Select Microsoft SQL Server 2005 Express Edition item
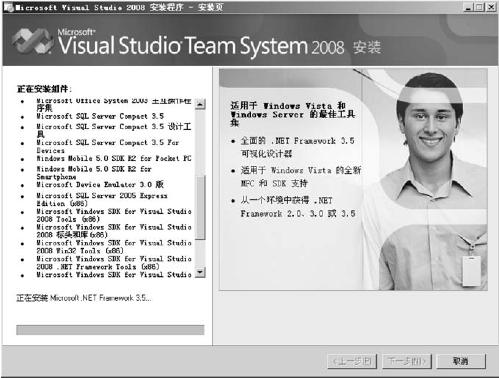 [102, 199]
